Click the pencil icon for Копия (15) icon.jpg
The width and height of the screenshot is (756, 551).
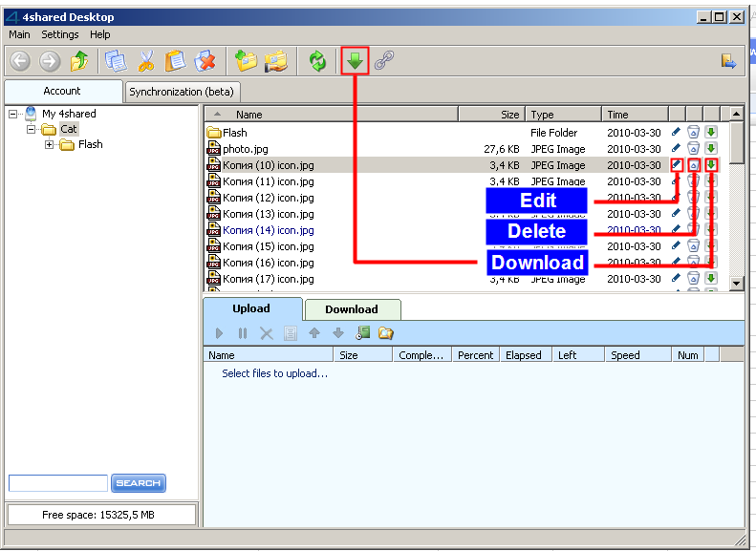[676, 245]
